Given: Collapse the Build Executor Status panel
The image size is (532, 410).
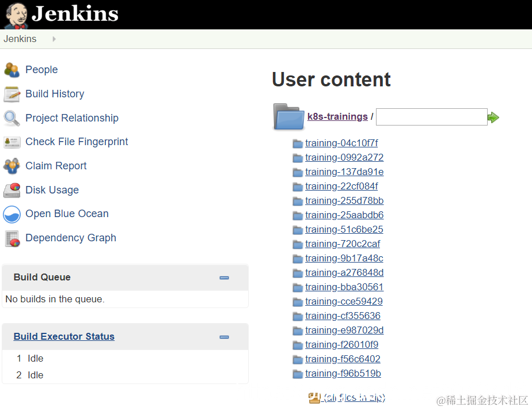Looking at the screenshot, I should click(x=225, y=337).
